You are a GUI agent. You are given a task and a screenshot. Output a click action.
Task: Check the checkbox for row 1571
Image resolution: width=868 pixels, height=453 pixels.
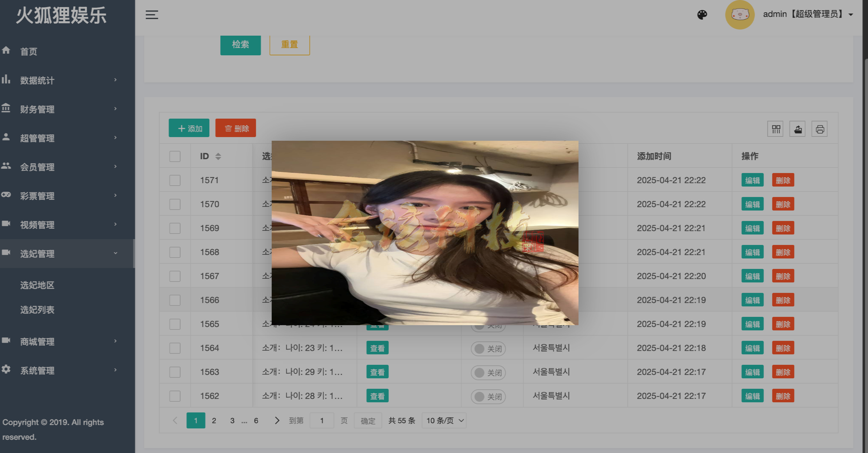click(x=175, y=180)
